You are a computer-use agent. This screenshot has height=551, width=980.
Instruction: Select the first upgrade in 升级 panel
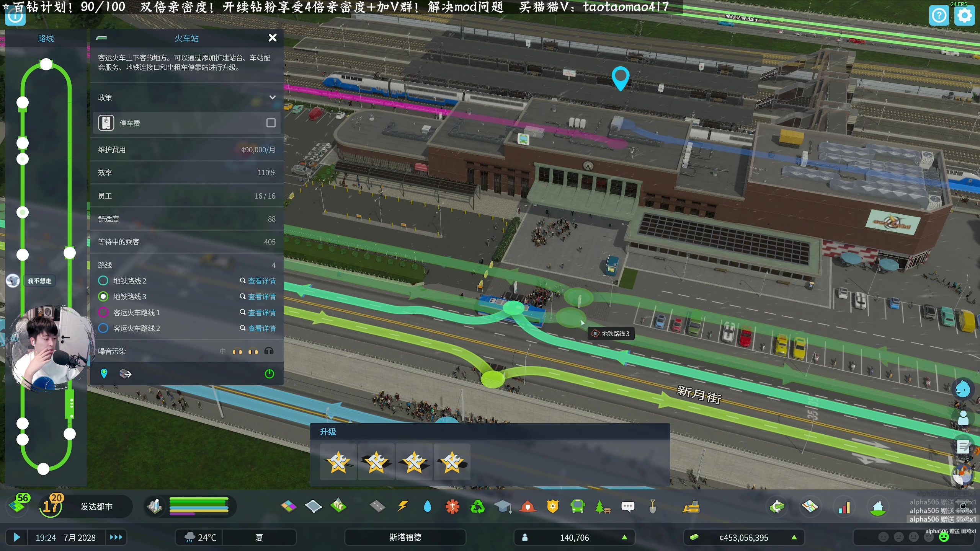pyautogui.click(x=338, y=462)
